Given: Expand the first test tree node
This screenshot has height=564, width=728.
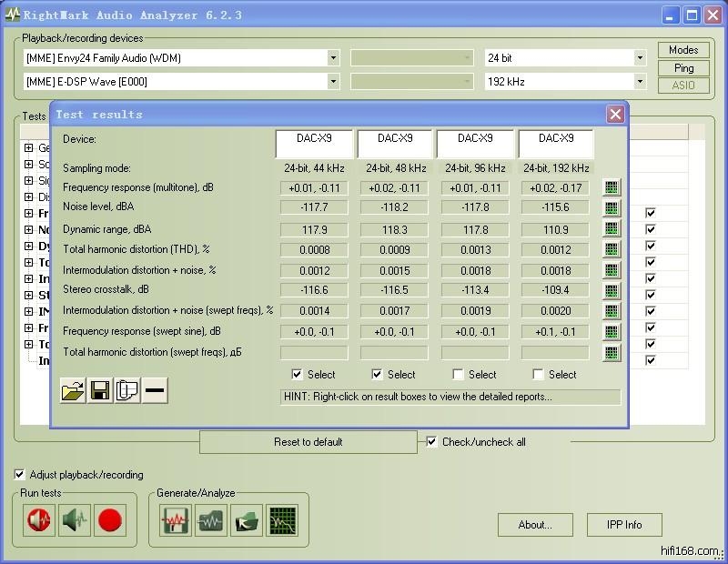Looking at the screenshot, I should (29, 148).
